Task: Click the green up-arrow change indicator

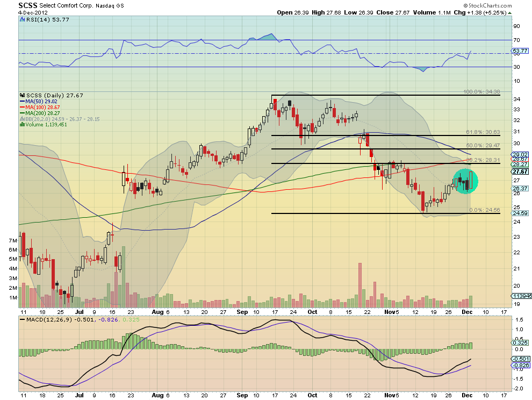Action: click(x=510, y=13)
